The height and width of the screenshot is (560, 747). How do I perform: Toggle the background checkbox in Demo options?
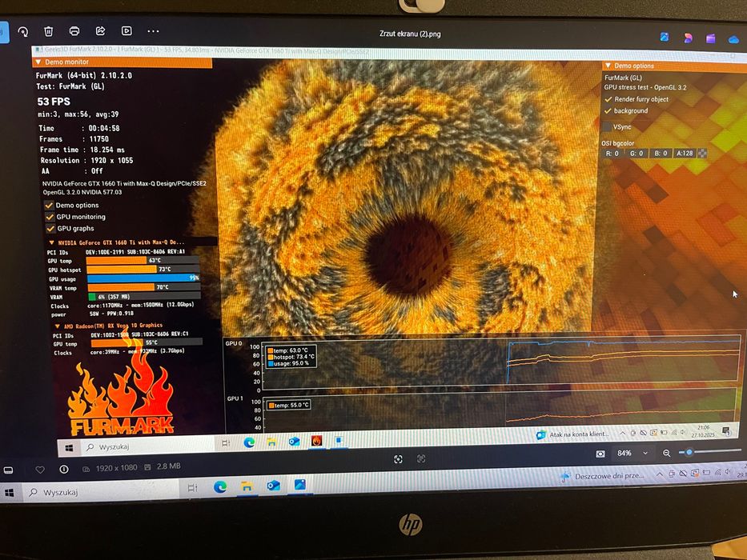[x=608, y=110]
